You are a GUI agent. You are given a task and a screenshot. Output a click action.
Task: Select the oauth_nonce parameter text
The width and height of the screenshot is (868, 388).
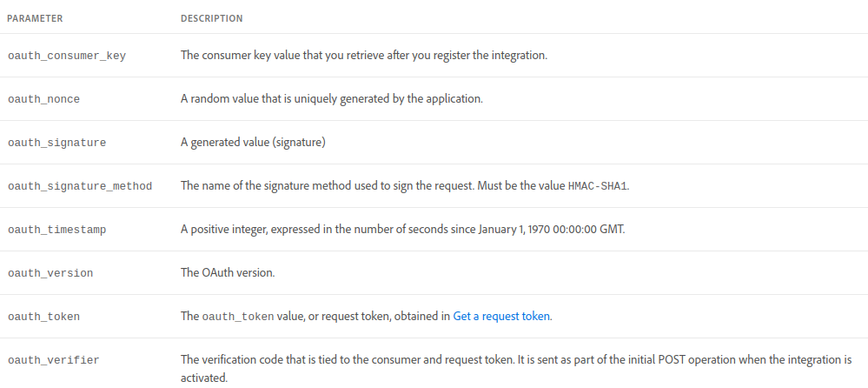pos(43,99)
